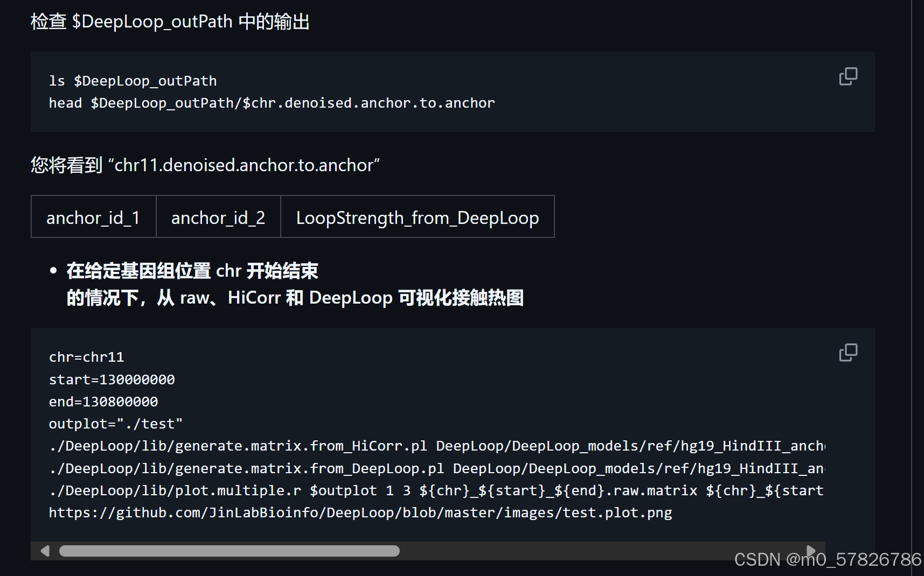Click the heading 检查 $DeepLoop_outPath 中的输出
Image resolution: width=924 pixels, height=576 pixels.
[x=170, y=21]
